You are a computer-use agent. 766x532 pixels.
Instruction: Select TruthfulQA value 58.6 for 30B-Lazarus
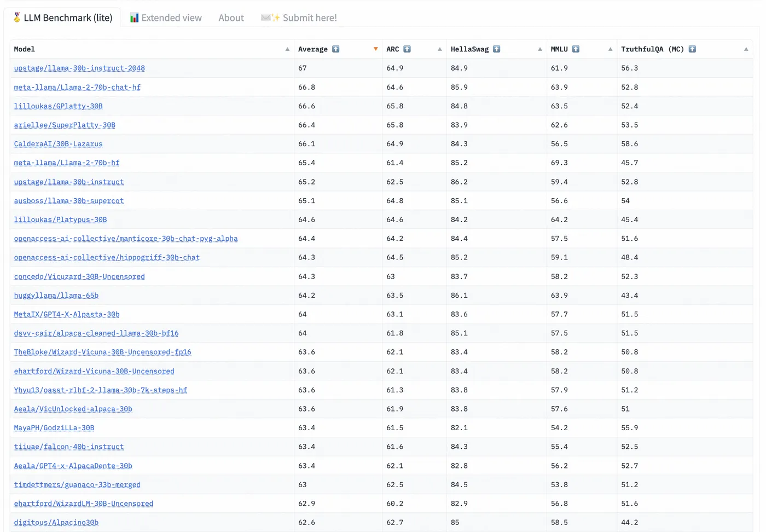tap(629, 144)
